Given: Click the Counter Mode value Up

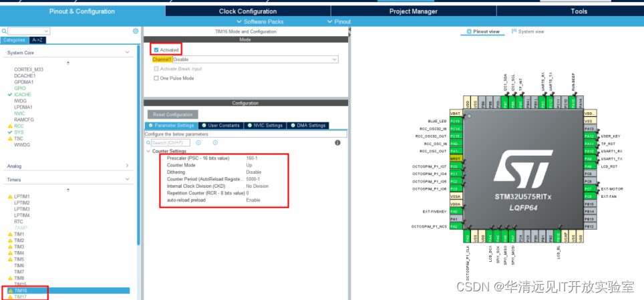Looking at the screenshot, I should [249, 165].
